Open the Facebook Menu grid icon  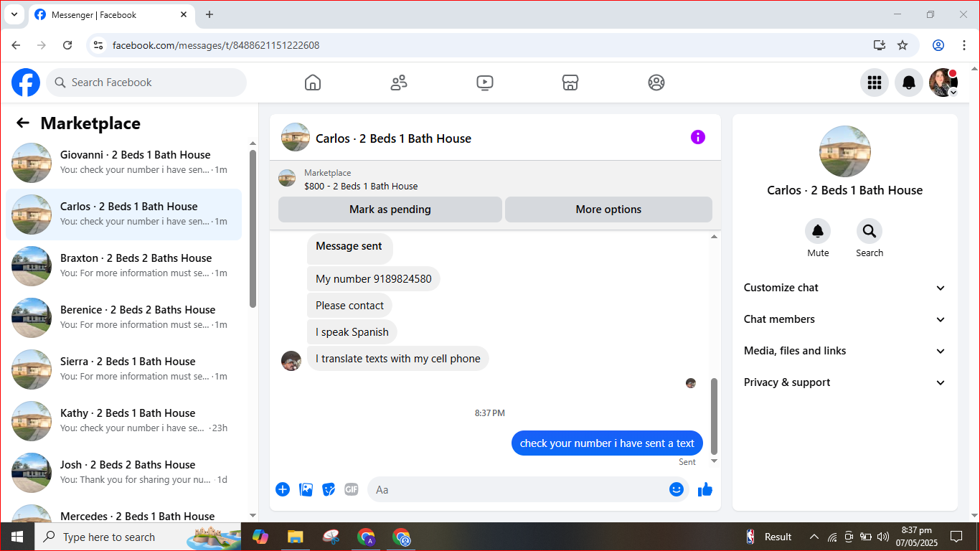pyautogui.click(x=874, y=83)
